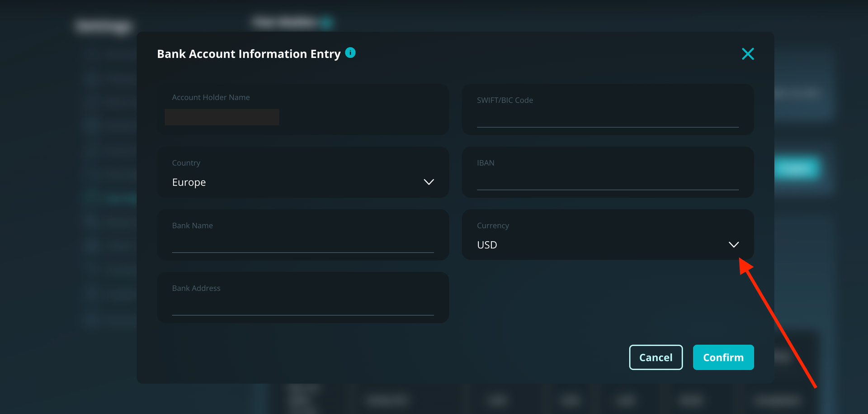
Task: Click the Currency field label
Action: 493,225
